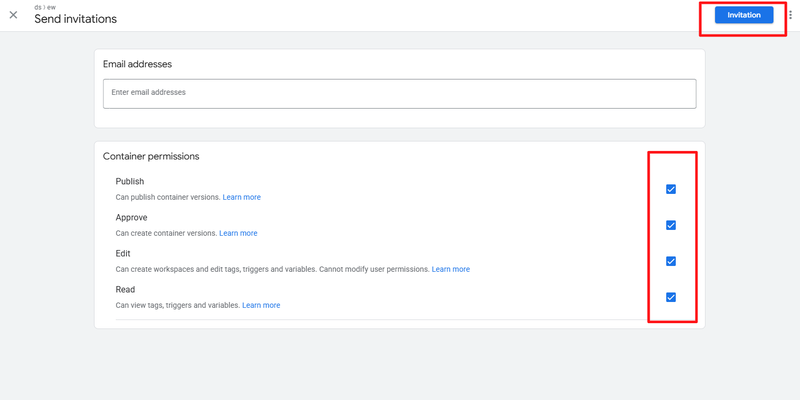The width and height of the screenshot is (800, 400).
Task: Click the Email addresses section heading
Action: tap(137, 64)
